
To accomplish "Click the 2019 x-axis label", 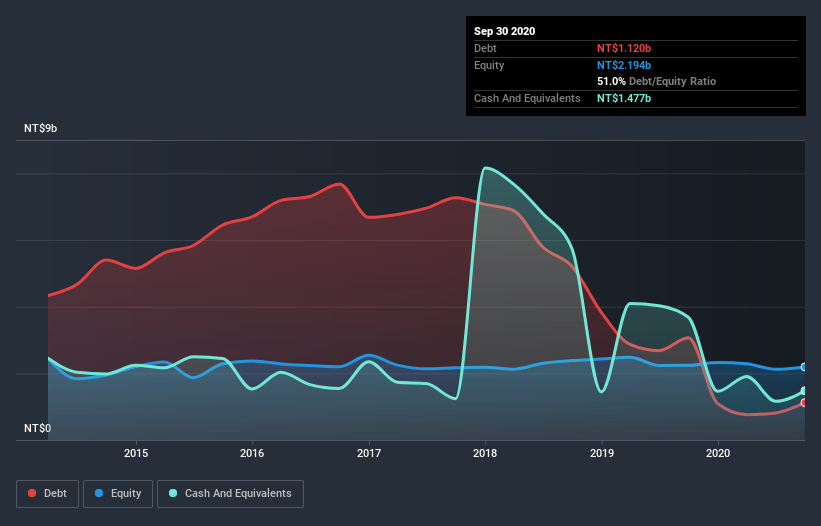I will [602, 453].
